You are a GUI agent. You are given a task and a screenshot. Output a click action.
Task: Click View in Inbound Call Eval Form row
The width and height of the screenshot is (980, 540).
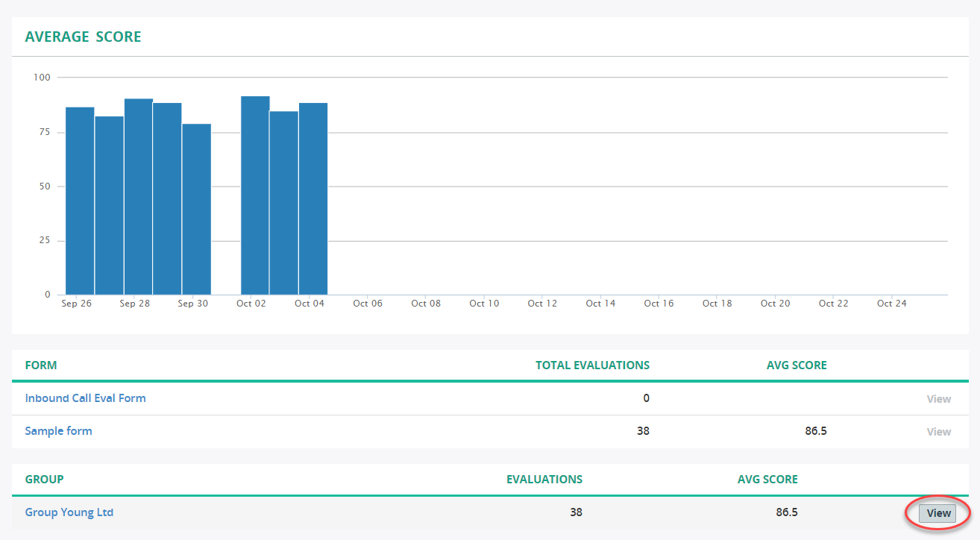point(938,399)
